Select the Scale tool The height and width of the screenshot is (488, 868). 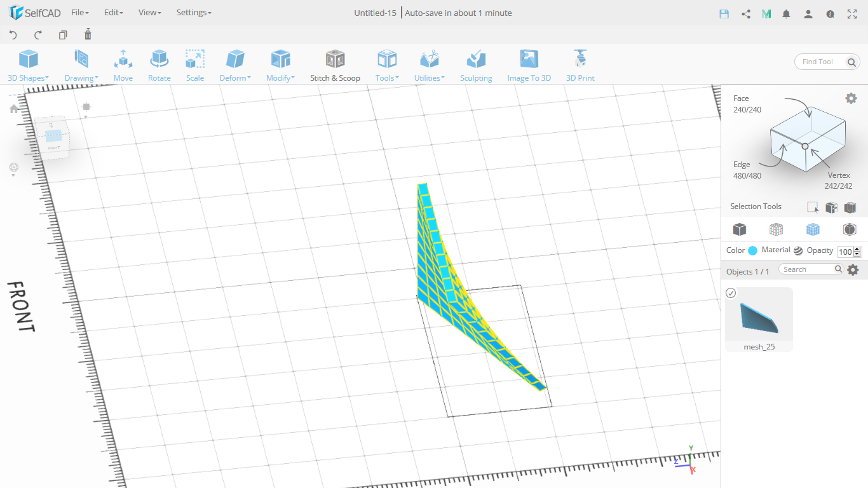tap(195, 66)
